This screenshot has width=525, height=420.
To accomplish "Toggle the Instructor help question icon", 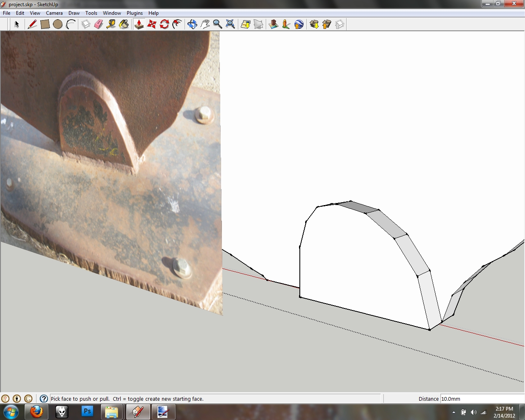I will click(44, 399).
